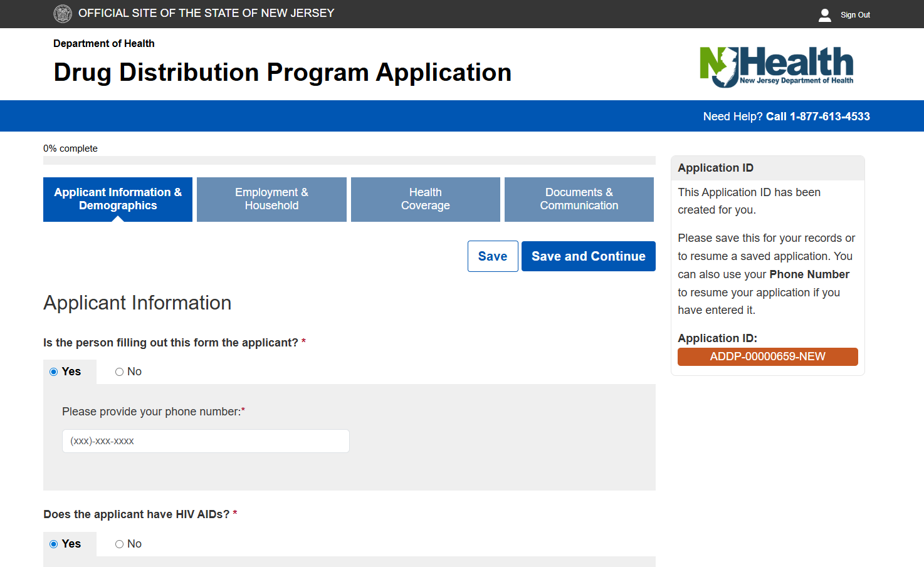
Task: Open Applicant Information & Demographics tab
Action: (x=118, y=199)
